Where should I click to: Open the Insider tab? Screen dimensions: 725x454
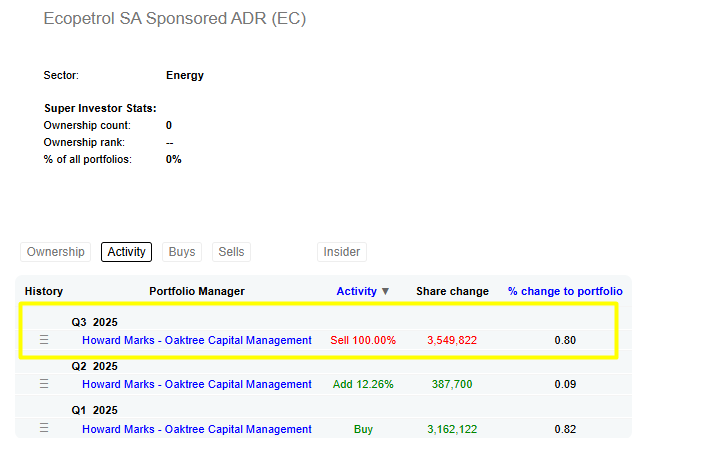click(x=342, y=252)
